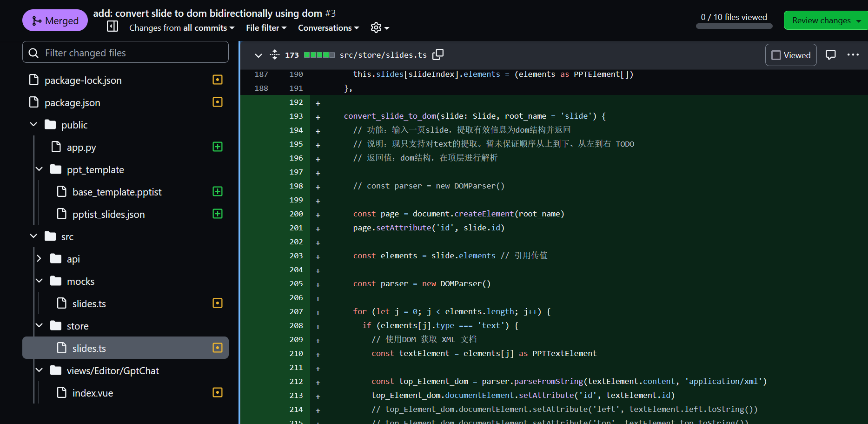The image size is (868, 424).
Task: Open the File filter menu
Action: click(x=266, y=27)
